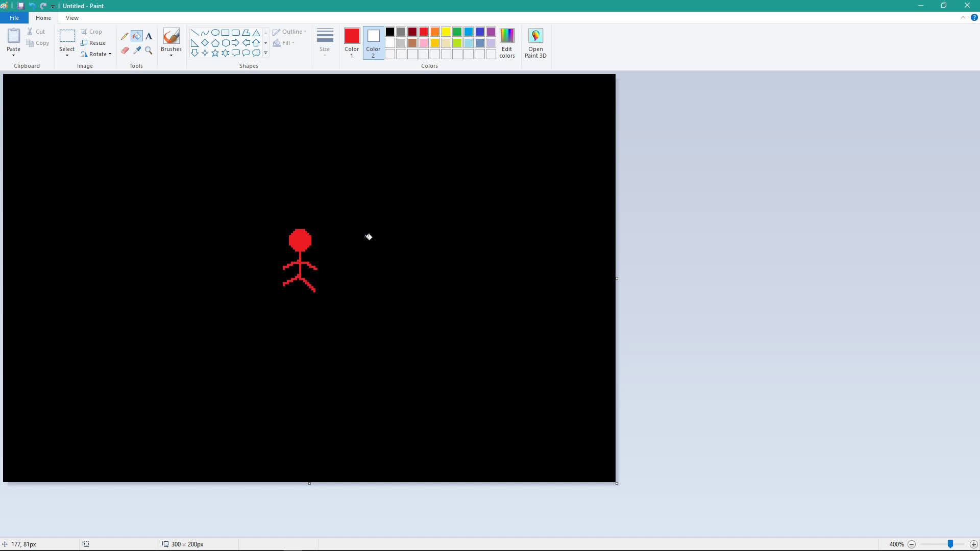Click the zoom in plus button
The image size is (980, 551).
point(973,544)
